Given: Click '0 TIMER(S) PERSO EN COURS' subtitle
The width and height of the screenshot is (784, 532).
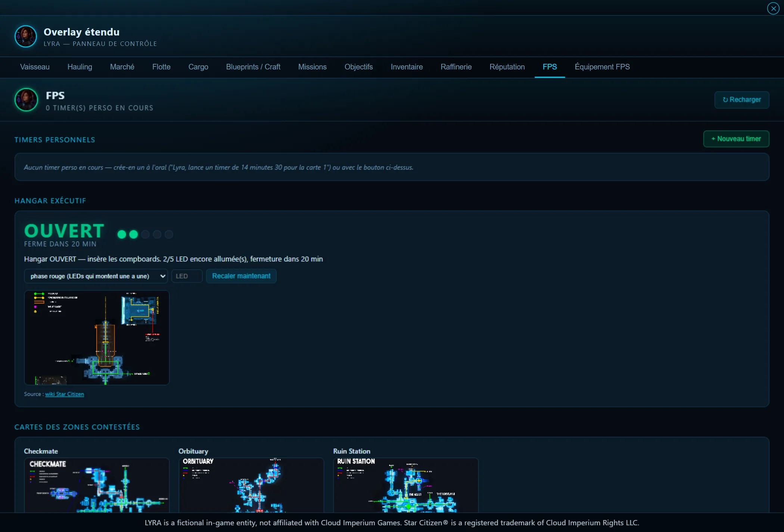Looking at the screenshot, I should 99,108.
